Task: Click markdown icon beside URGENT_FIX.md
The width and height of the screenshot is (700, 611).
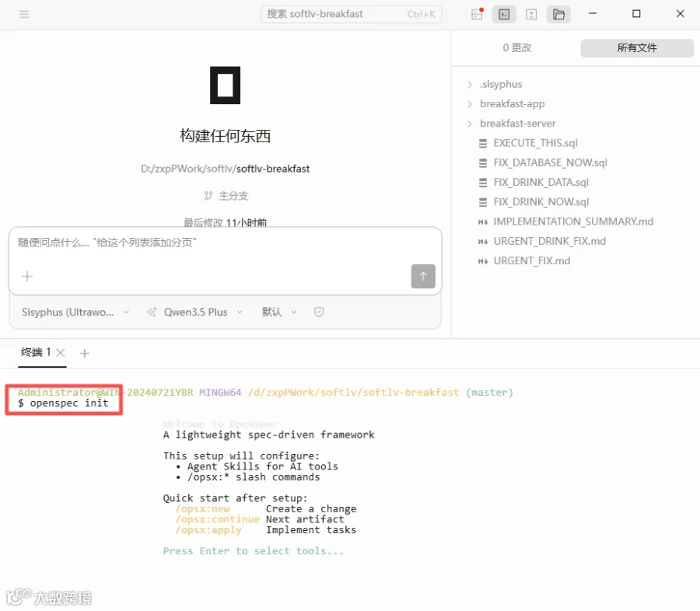Action: click(x=482, y=261)
